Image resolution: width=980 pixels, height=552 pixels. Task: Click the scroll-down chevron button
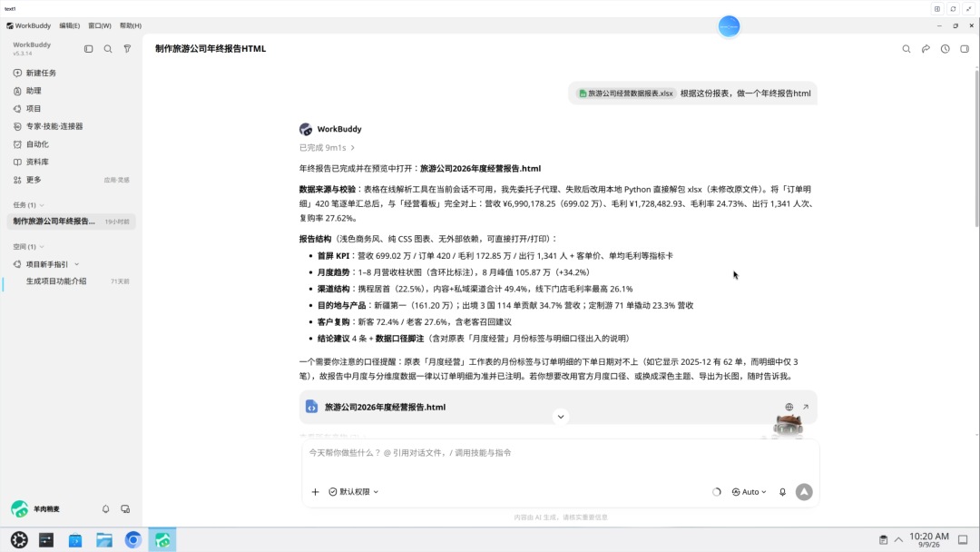[x=561, y=417]
